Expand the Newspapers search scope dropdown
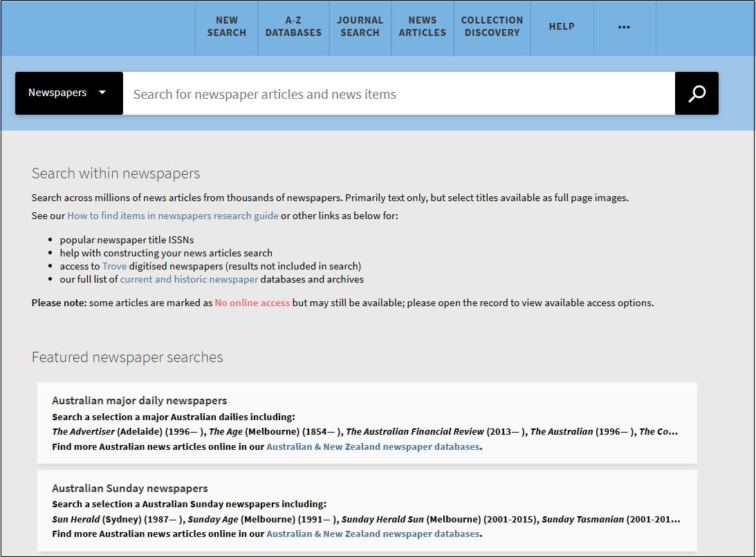The width and height of the screenshot is (756, 557). click(68, 93)
